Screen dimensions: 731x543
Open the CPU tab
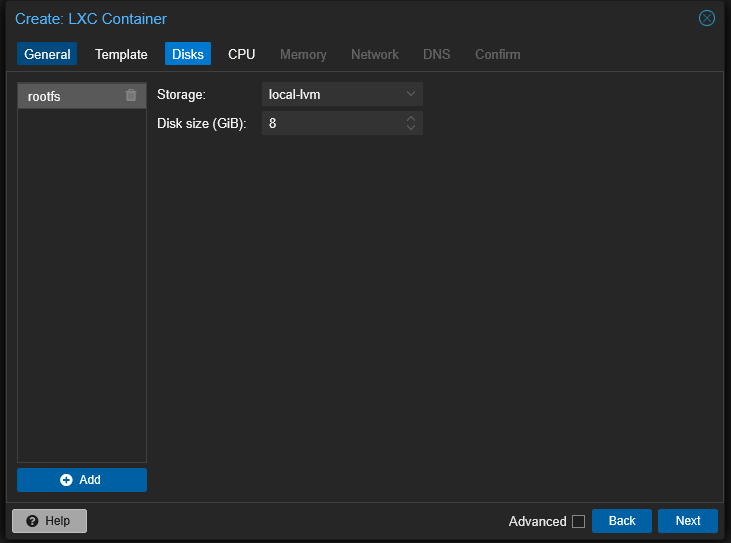[x=241, y=54]
